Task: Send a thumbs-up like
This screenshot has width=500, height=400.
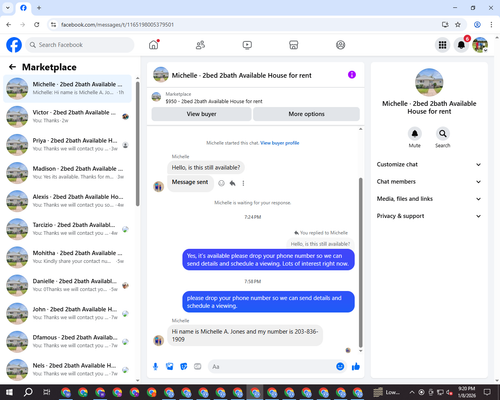Action: 356,367
